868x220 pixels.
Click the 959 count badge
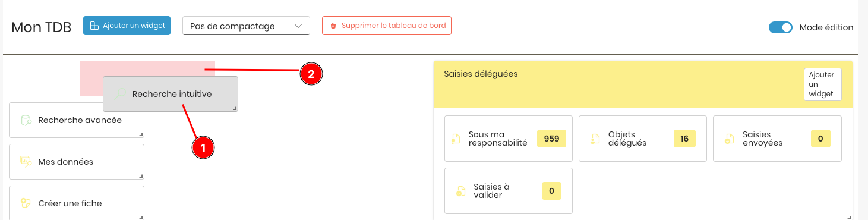pos(551,139)
